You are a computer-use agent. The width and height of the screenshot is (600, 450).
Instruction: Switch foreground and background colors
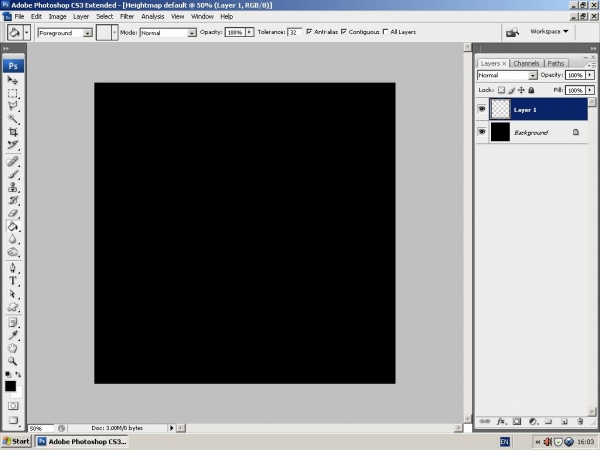pos(18,374)
